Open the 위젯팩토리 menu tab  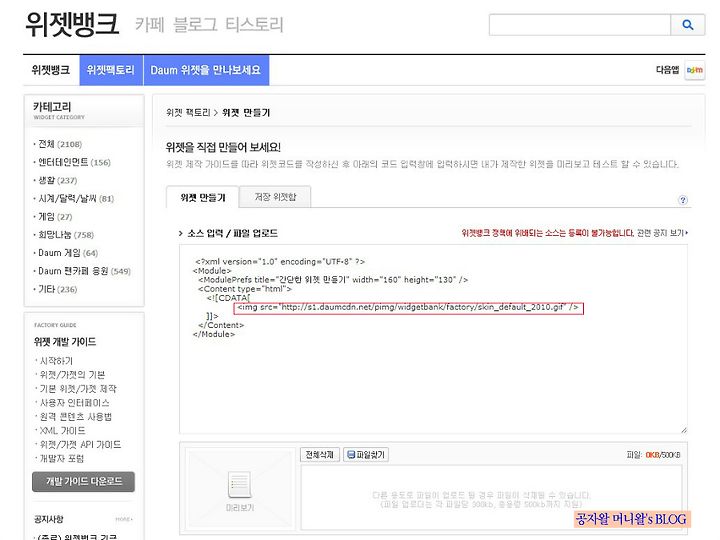[111, 70]
